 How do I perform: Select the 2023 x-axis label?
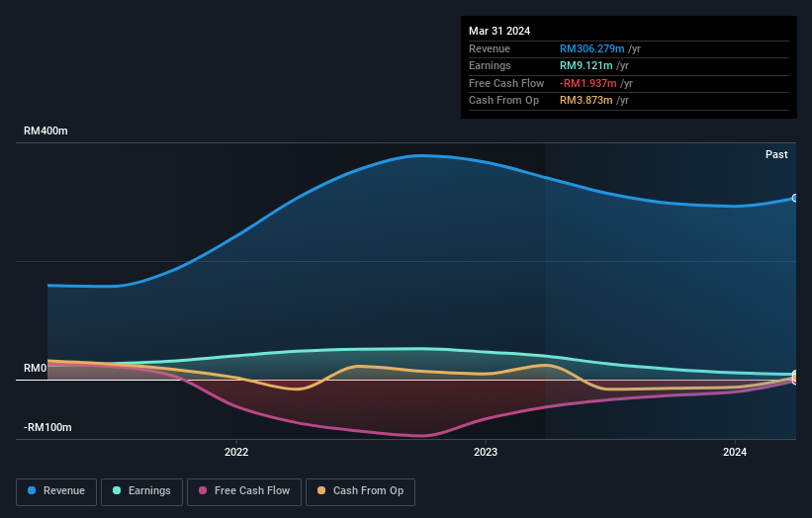[x=486, y=452]
